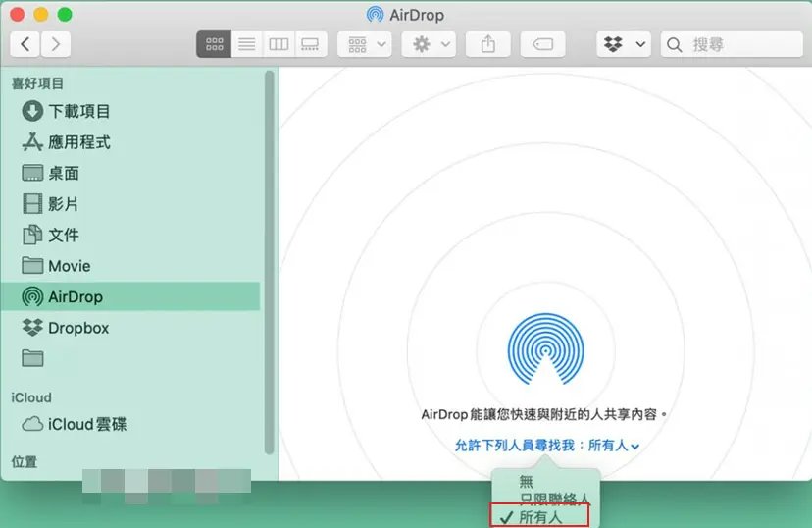Open the Dropbox toolbar dropdown
812x528 pixels.
click(624, 44)
